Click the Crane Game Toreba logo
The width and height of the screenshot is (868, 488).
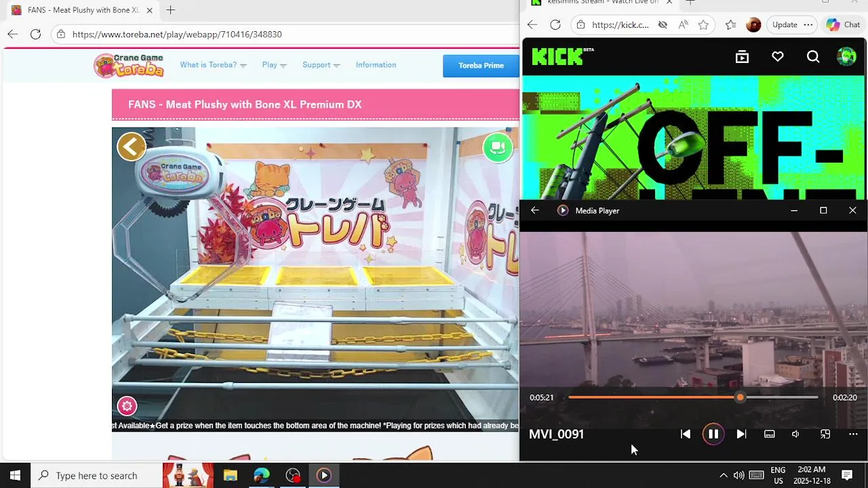(129, 66)
